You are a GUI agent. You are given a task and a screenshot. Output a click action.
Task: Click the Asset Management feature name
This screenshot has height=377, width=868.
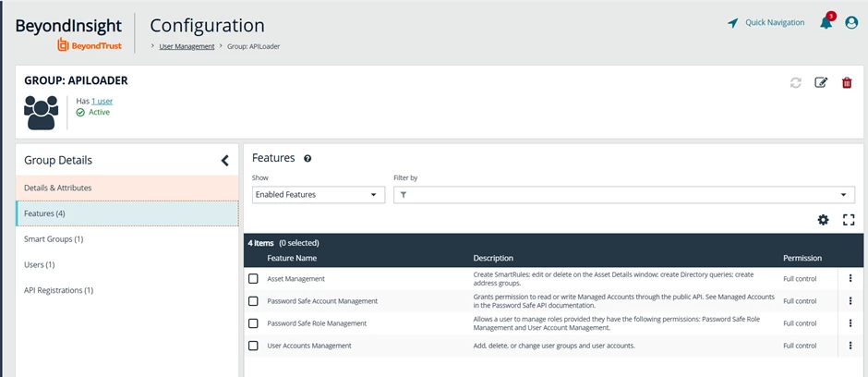pyautogui.click(x=296, y=278)
